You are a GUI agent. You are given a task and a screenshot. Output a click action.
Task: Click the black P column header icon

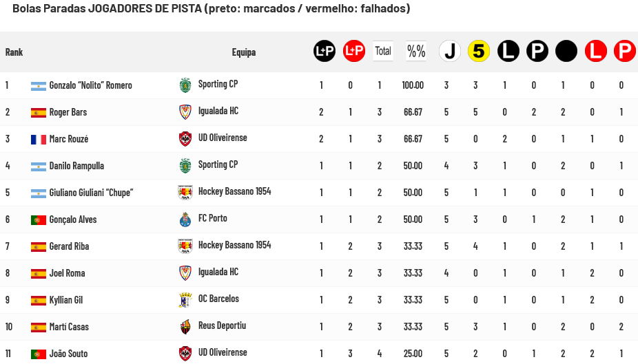pos(537,51)
